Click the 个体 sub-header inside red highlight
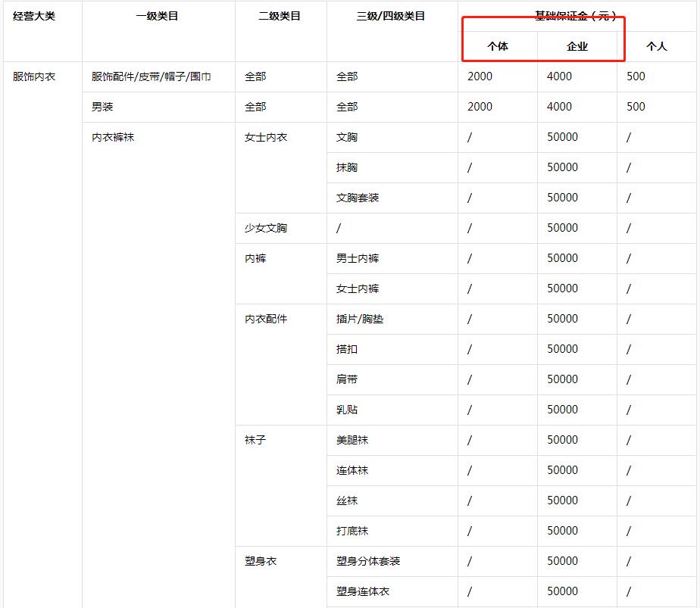 pos(499,47)
